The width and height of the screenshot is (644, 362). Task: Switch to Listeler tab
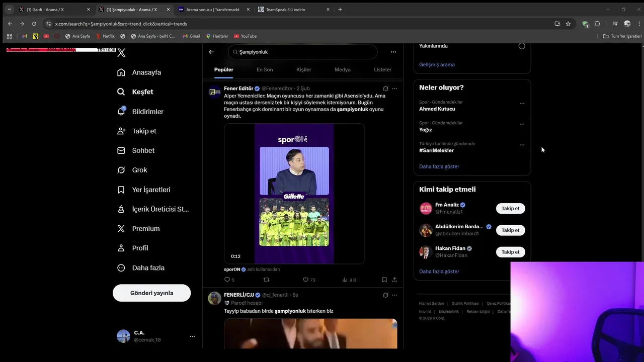[383, 70]
